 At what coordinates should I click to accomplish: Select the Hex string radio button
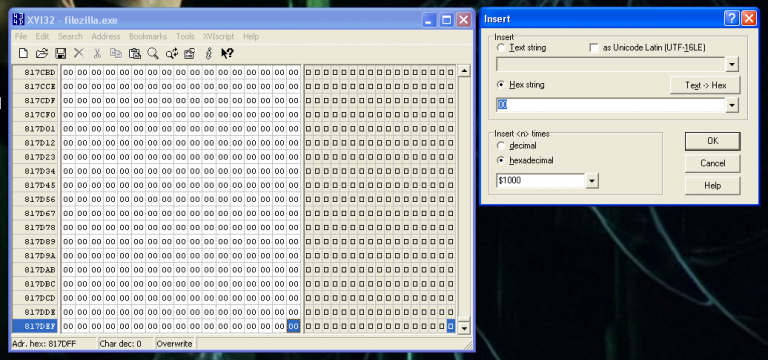[x=501, y=84]
